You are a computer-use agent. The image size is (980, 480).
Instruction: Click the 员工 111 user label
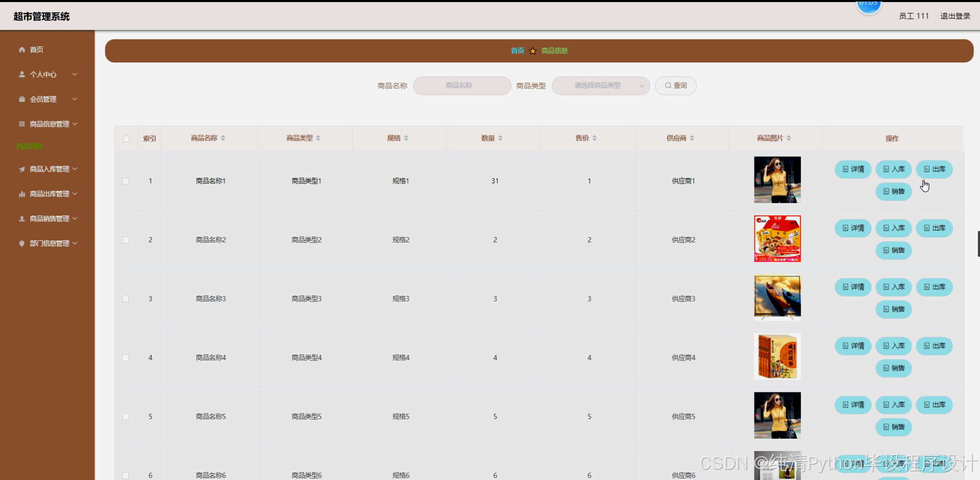[x=913, y=16]
